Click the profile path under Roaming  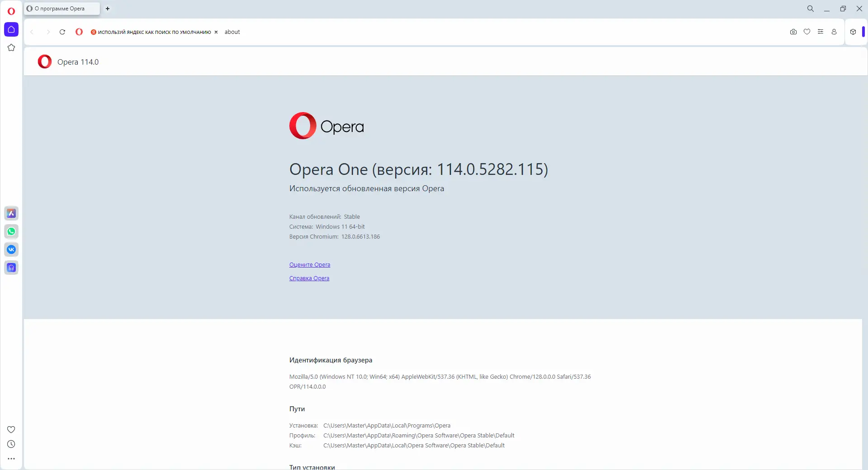[419, 436]
